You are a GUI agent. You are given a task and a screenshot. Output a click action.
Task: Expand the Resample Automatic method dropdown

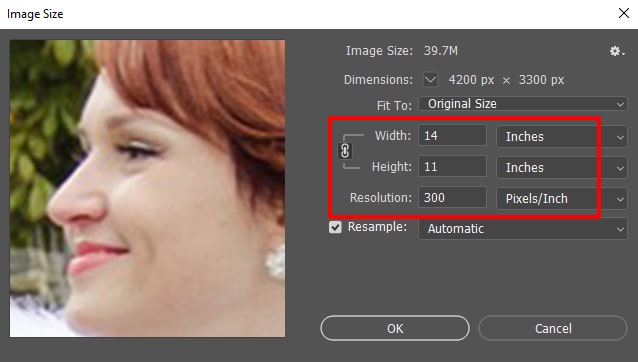pyautogui.click(x=523, y=229)
